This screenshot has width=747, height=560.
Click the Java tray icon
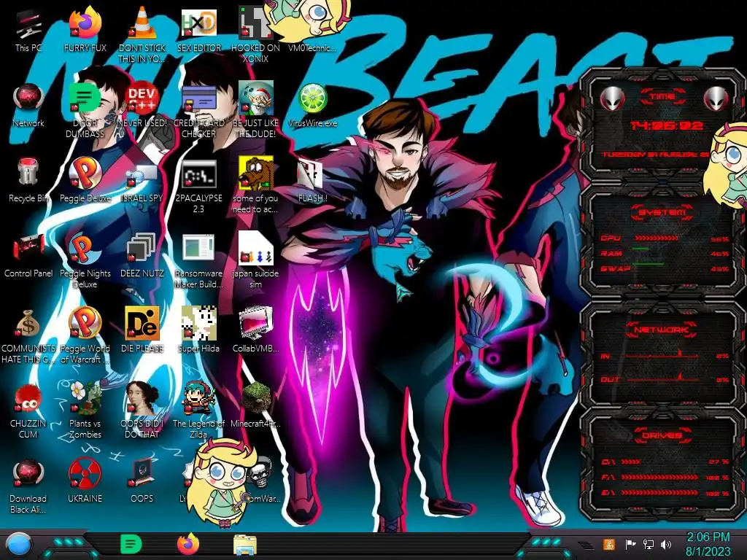609,544
